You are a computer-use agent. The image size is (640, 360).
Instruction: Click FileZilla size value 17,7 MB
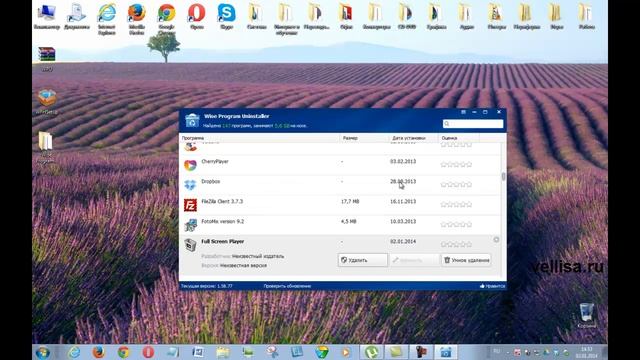349,201
